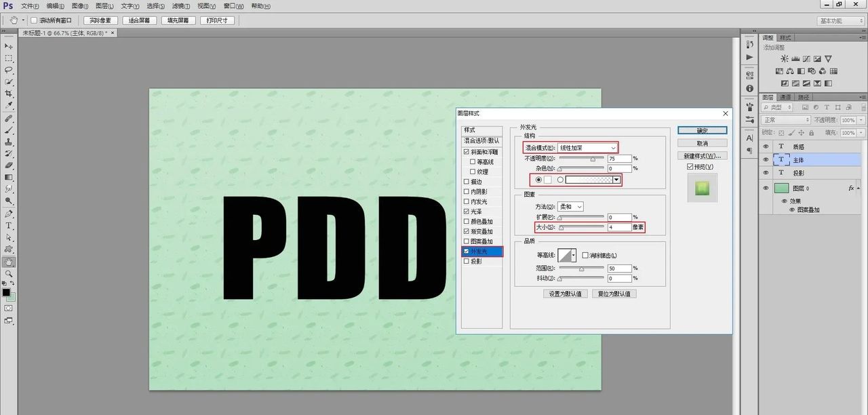868x415 pixels.
Task: Hide the 质感 text layer
Action: 766,146
